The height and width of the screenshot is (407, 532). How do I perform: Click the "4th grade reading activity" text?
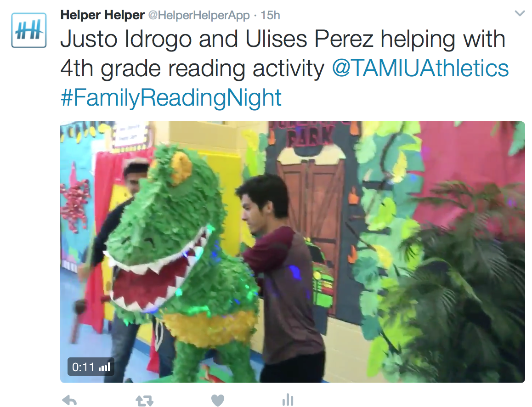(x=192, y=68)
